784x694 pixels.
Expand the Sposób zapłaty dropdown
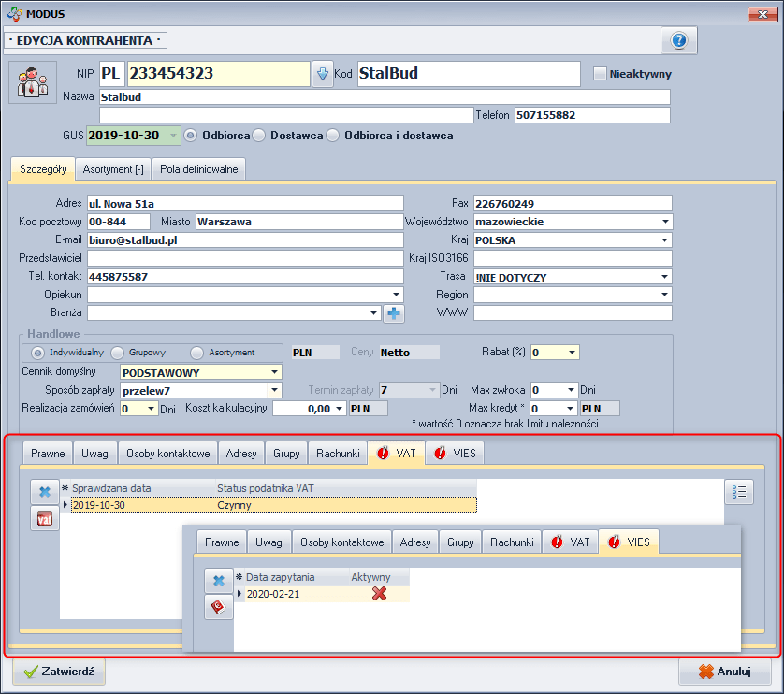(274, 390)
